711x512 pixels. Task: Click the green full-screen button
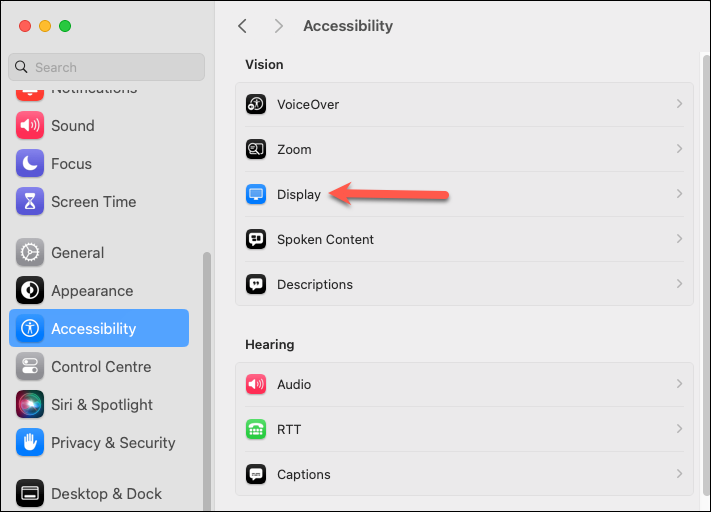(x=65, y=26)
